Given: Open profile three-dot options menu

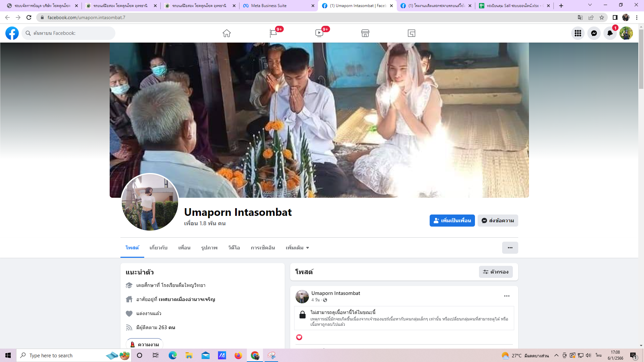Looking at the screenshot, I should point(510,248).
